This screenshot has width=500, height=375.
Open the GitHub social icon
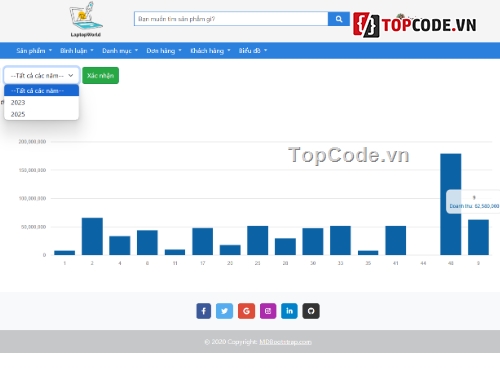pyautogui.click(x=311, y=311)
